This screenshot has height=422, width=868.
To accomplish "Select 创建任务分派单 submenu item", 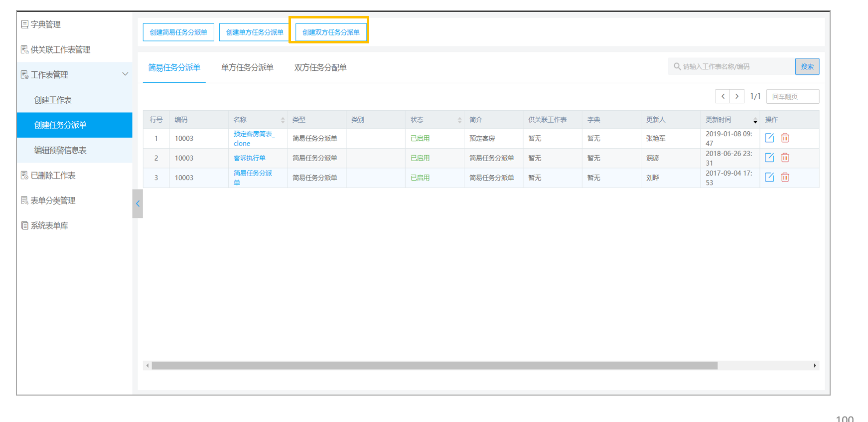I will pos(75,125).
